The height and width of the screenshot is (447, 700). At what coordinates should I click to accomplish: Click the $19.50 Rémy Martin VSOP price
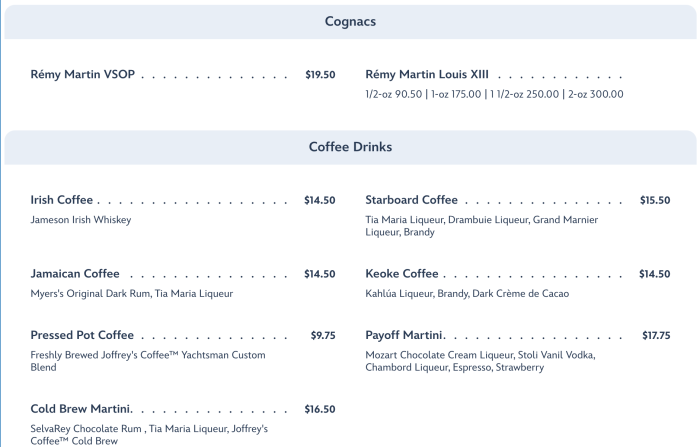pyautogui.click(x=320, y=74)
